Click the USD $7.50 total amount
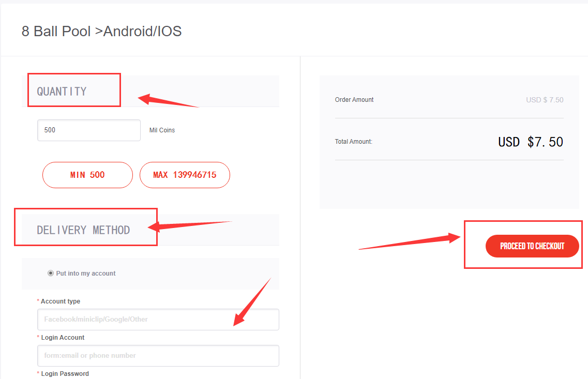Screen dimensions: 588x379 [530, 142]
